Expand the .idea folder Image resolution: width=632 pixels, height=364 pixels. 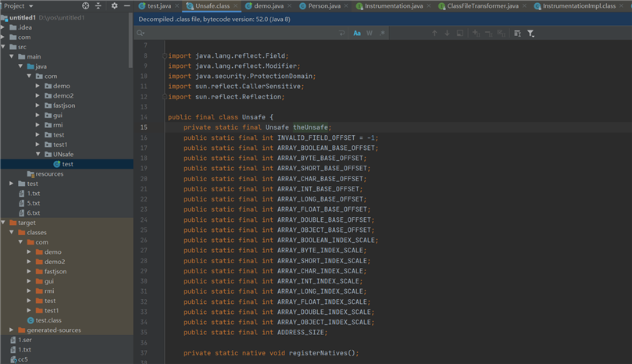click(3, 27)
